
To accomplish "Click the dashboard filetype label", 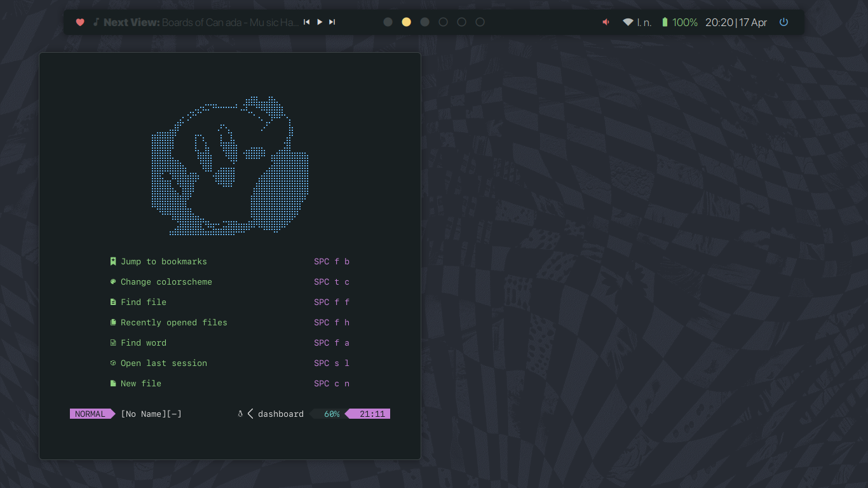I will (x=281, y=414).
